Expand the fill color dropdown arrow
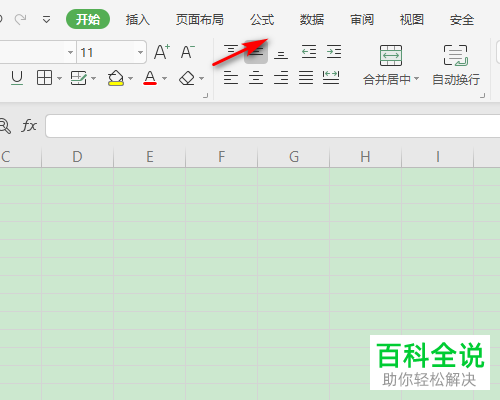The width and height of the screenshot is (500, 400). tap(130, 79)
